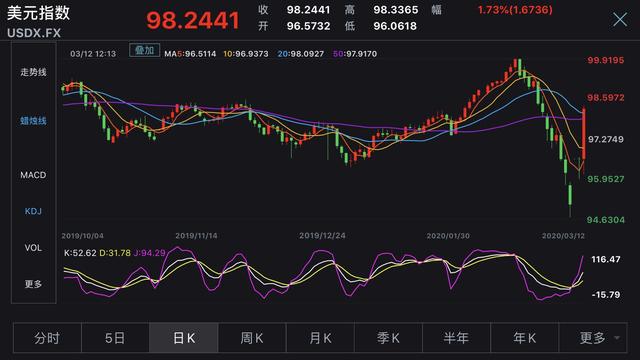Open 更多 in the left indicator panel

(x=33, y=284)
